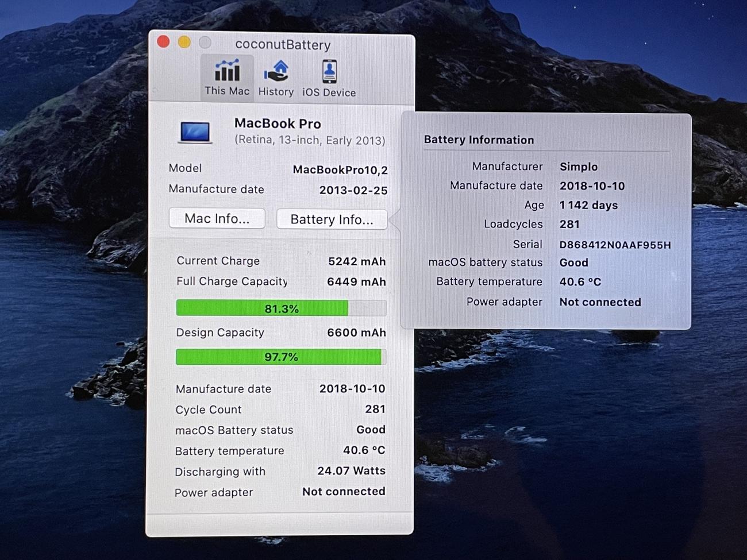This screenshot has width=747, height=560.
Task: Click the Age value 1 142 days
Action: pos(588,205)
